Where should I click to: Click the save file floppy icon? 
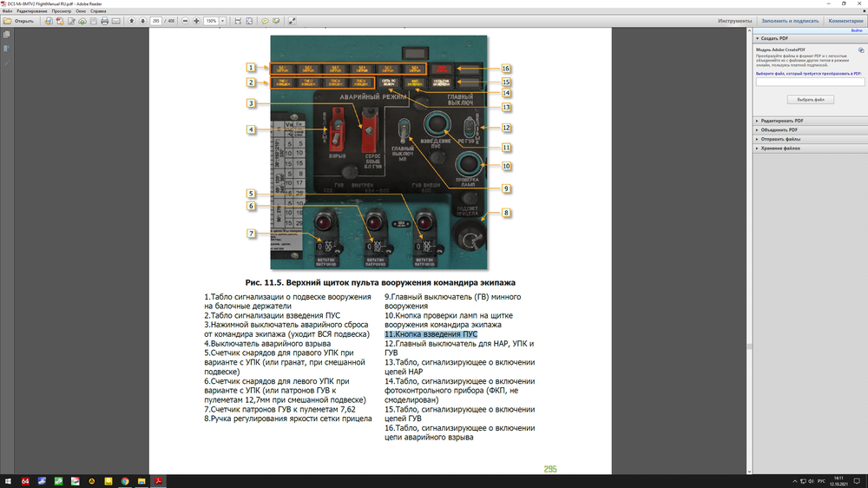(93, 21)
